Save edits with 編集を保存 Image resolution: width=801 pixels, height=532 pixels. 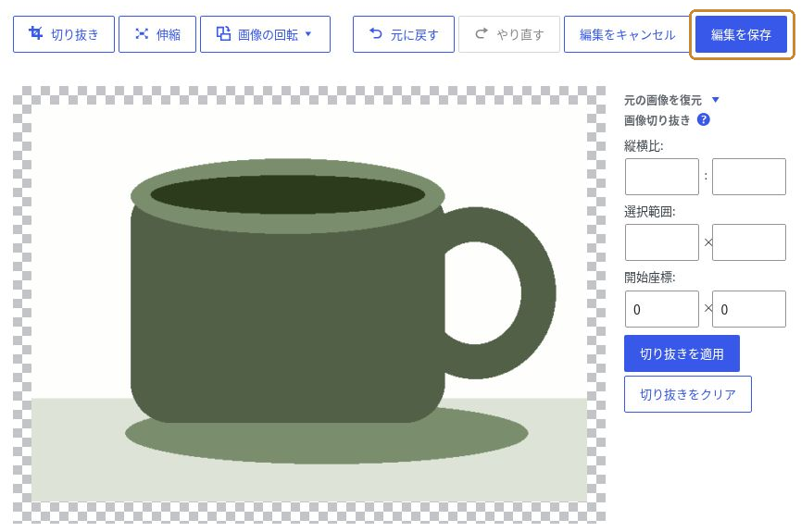(741, 34)
